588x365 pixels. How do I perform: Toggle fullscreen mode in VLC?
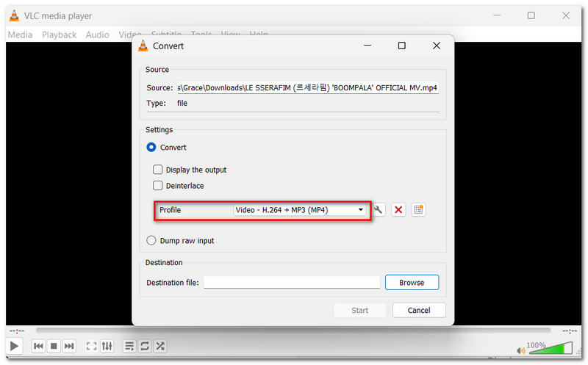click(91, 346)
